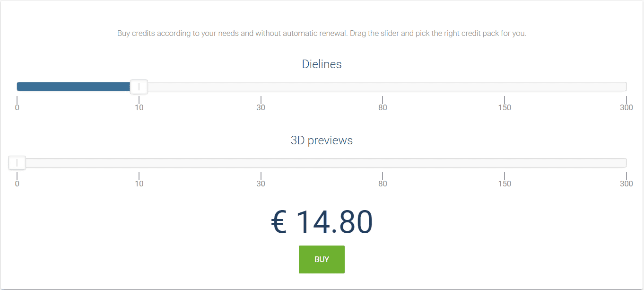Image resolution: width=644 pixels, height=290 pixels.
Task: Click the 3D previews heading
Action: click(322, 141)
